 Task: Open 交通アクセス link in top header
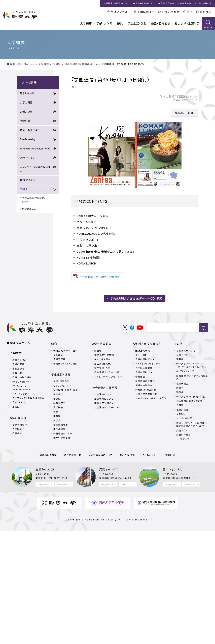point(117,12)
